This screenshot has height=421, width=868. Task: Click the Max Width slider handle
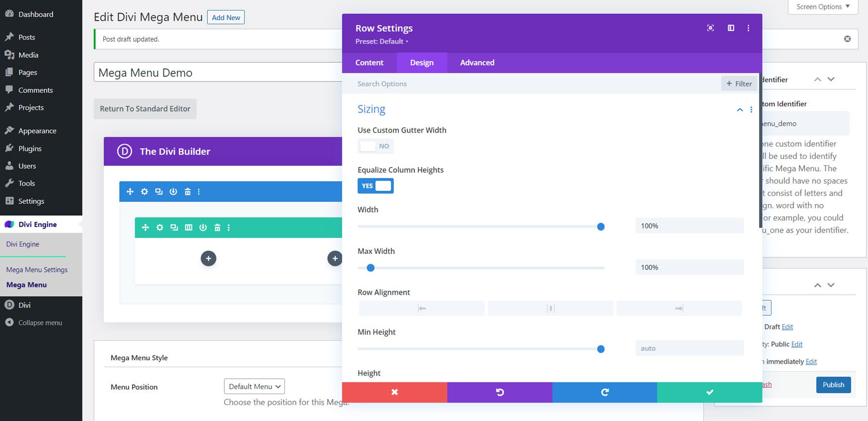[x=370, y=268]
